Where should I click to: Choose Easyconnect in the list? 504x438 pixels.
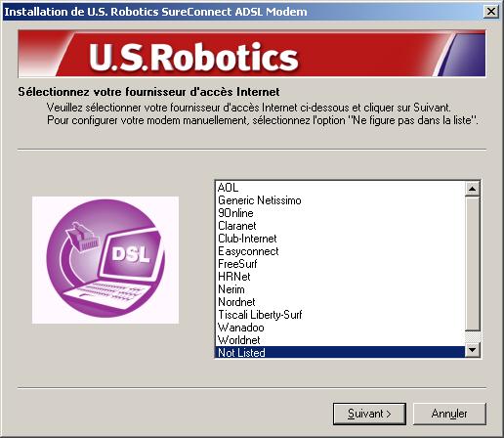341,251
